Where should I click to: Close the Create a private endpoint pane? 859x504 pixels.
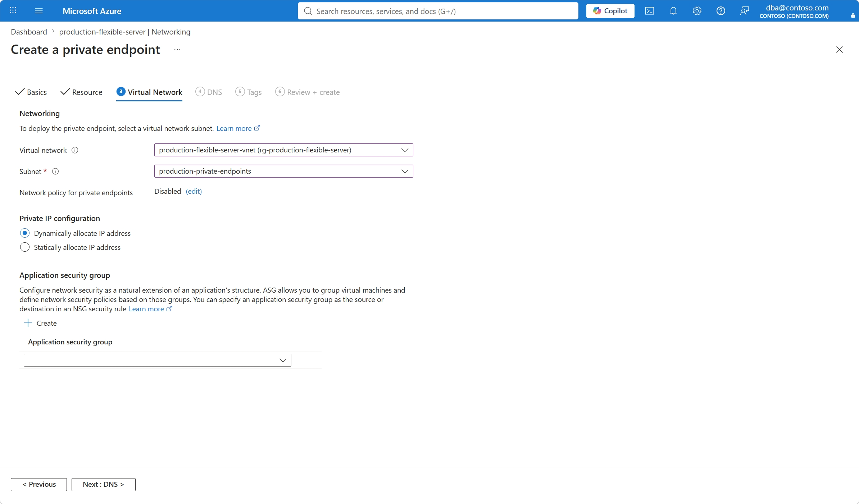(x=839, y=50)
